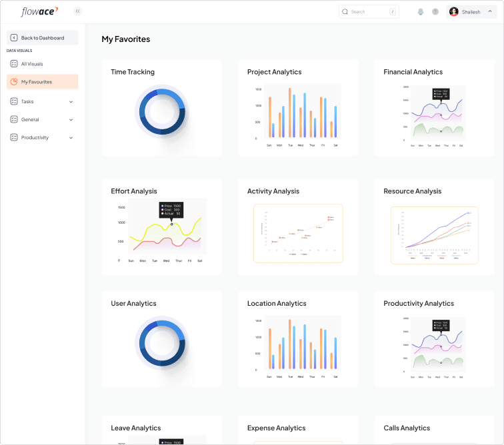Click the Leave Analytics title
This screenshot has width=504, height=445.
tap(136, 428)
